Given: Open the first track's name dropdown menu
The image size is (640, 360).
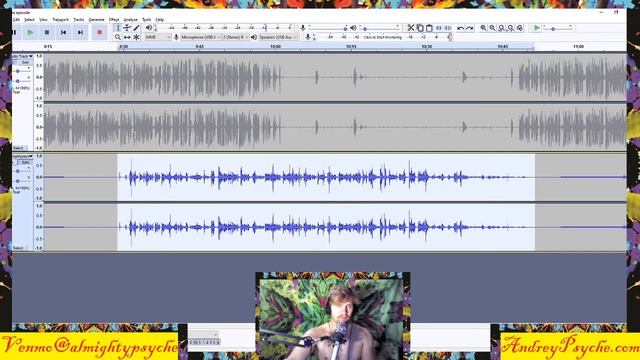Looking at the screenshot, I should (x=22, y=56).
